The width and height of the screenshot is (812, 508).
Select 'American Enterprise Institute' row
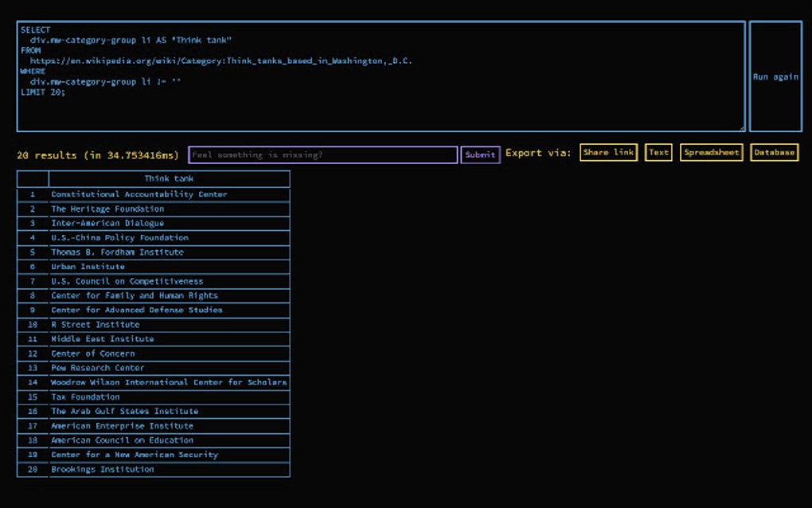click(154, 426)
